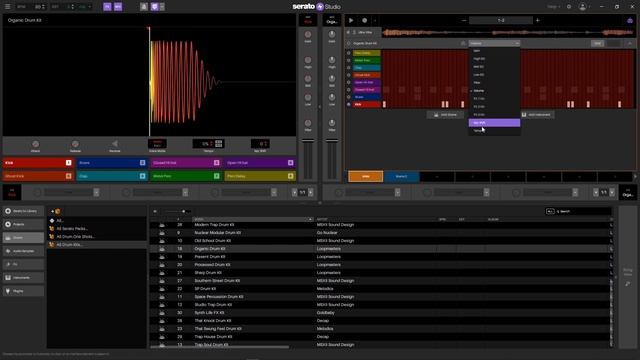Viewport: 640px width, 360px height.
Task: Click the Add Instrument button
Action: 538,115
